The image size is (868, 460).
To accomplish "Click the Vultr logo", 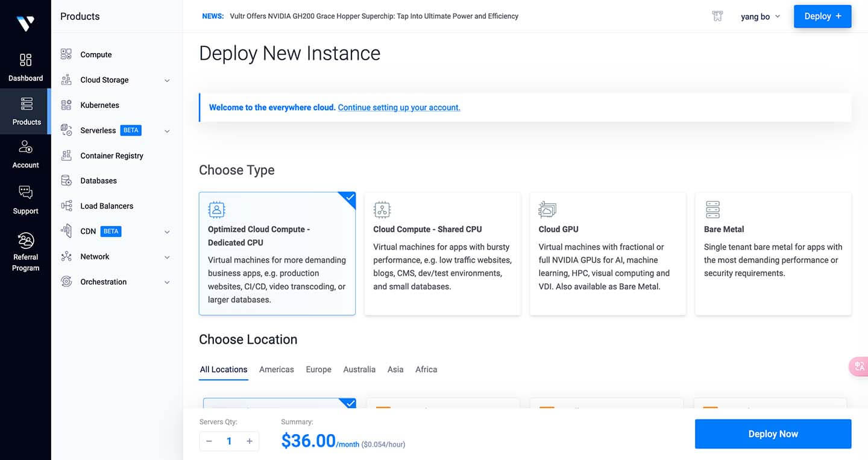I will point(25,24).
